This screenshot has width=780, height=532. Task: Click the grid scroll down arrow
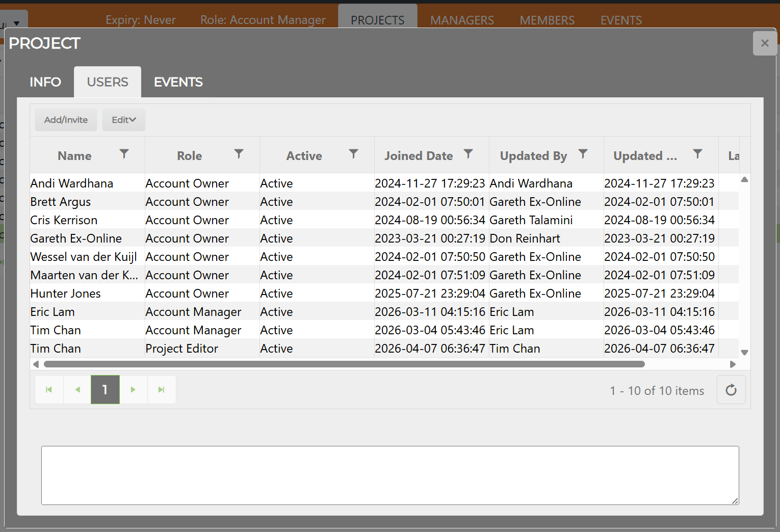click(744, 352)
